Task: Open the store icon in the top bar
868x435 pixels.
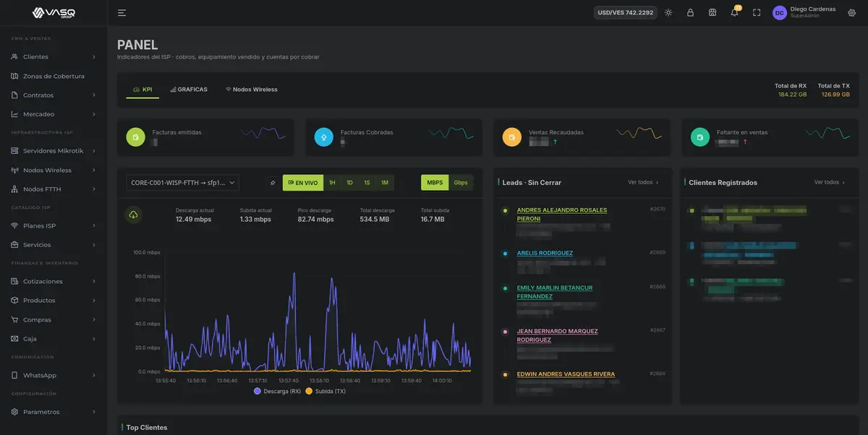Action: pos(712,12)
